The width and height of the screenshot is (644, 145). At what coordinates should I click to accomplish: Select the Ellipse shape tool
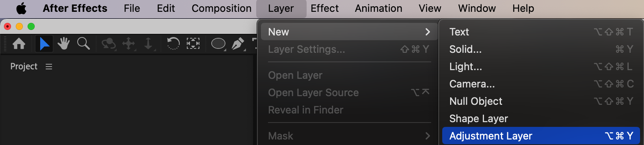(218, 43)
